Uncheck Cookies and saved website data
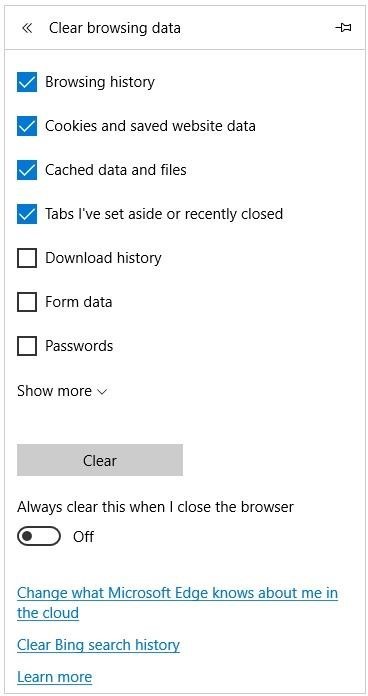The width and height of the screenshot is (368, 696). coord(27,126)
